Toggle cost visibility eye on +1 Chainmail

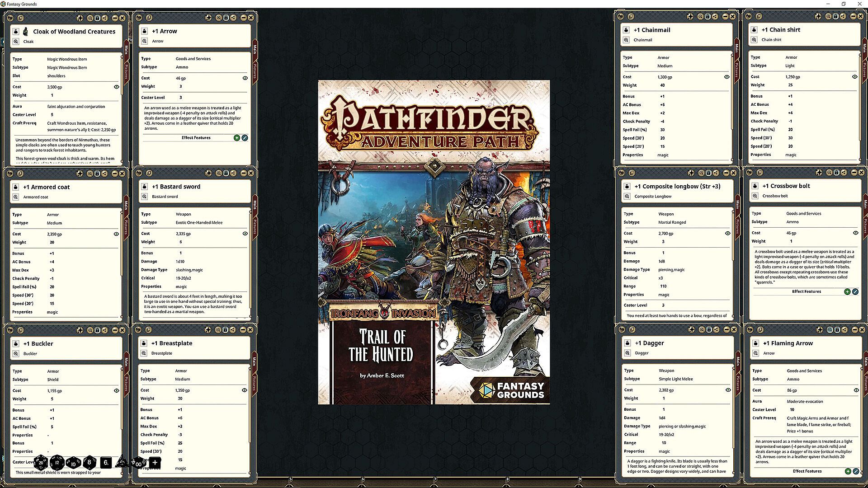[x=727, y=77]
